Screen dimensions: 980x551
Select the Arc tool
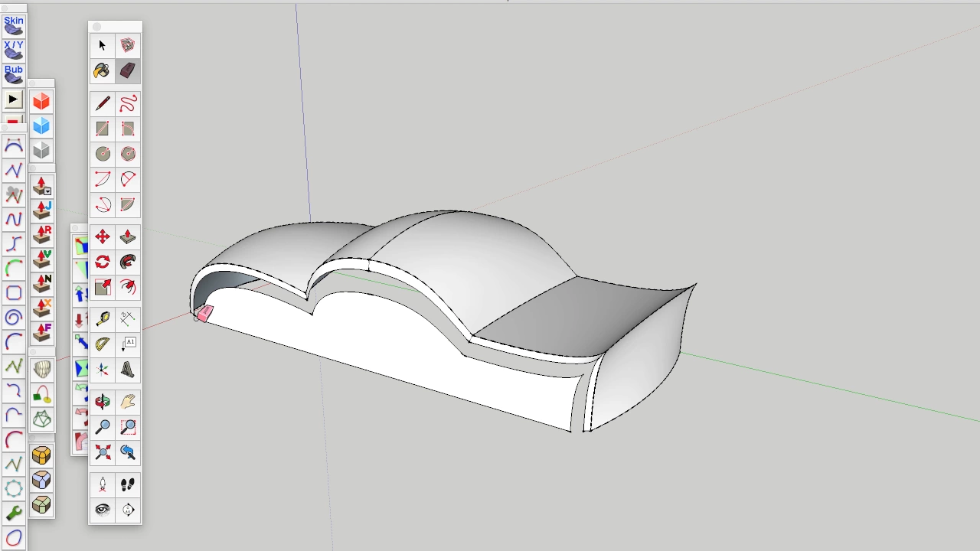(x=103, y=179)
